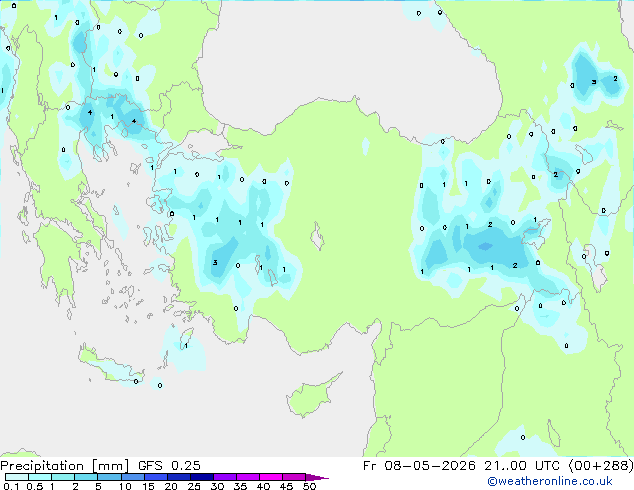Pick the legend swatch between 2 and 5
Image resolution: width=634 pixels, height=490 pixels.
pos(86,477)
